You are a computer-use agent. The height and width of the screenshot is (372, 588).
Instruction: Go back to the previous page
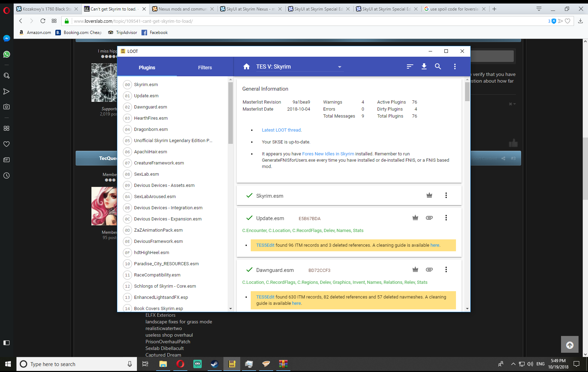(21, 21)
